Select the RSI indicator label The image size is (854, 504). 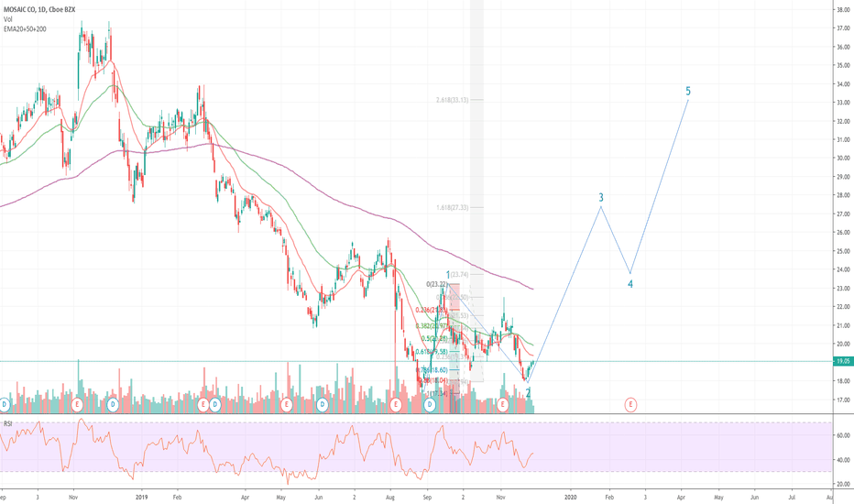(x=7, y=423)
